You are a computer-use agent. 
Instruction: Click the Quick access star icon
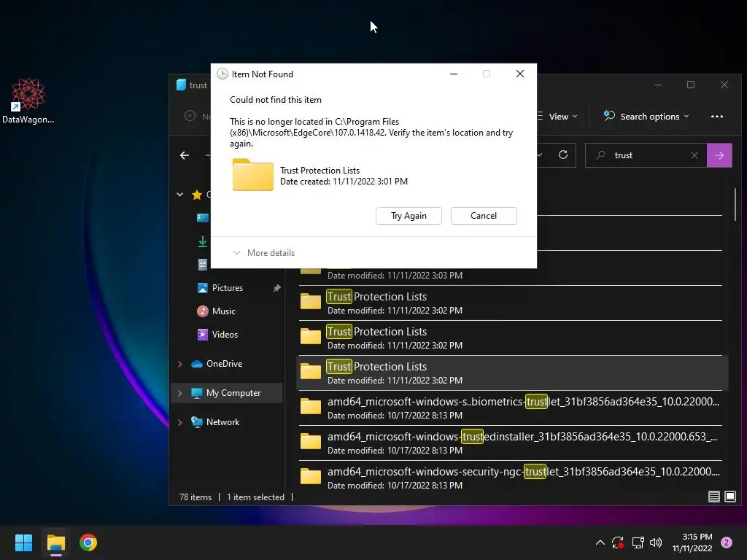pos(197,194)
